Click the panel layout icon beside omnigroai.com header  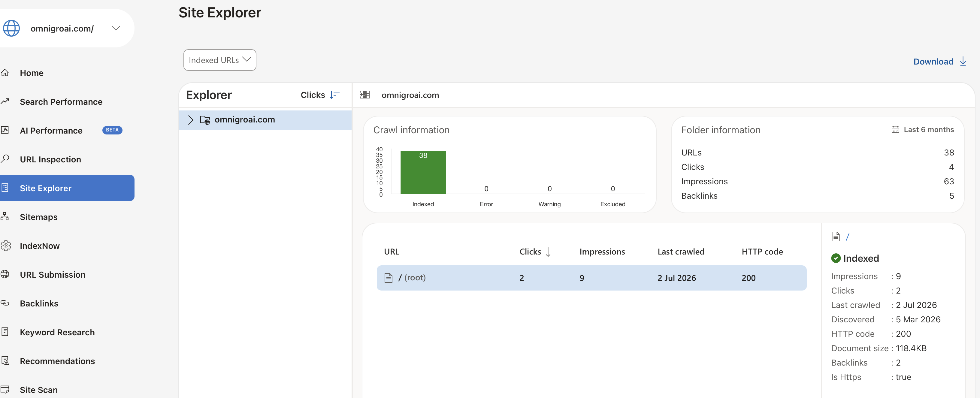[x=365, y=95]
